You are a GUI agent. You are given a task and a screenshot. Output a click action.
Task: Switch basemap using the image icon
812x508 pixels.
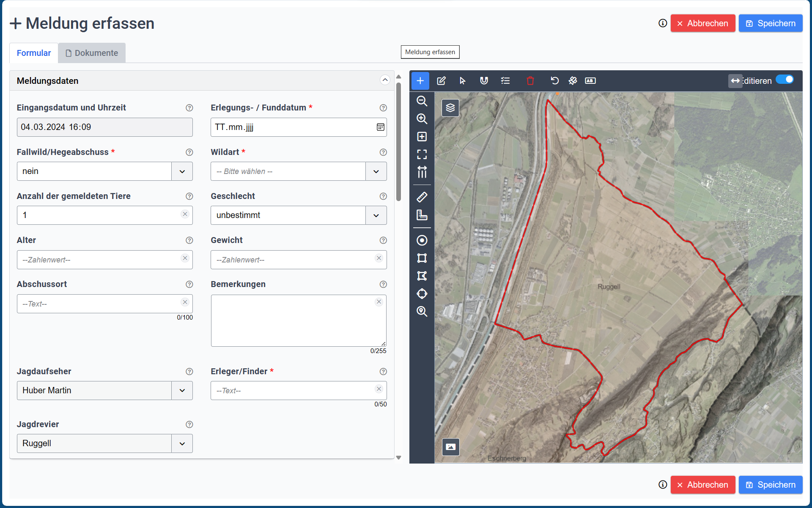450,447
